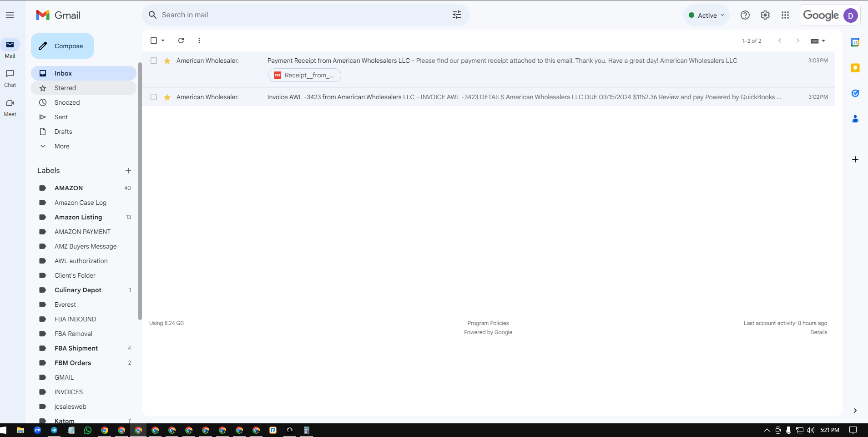Open the Windows notification center
The width and height of the screenshot is (868, 437).
(x=853, y=430)
